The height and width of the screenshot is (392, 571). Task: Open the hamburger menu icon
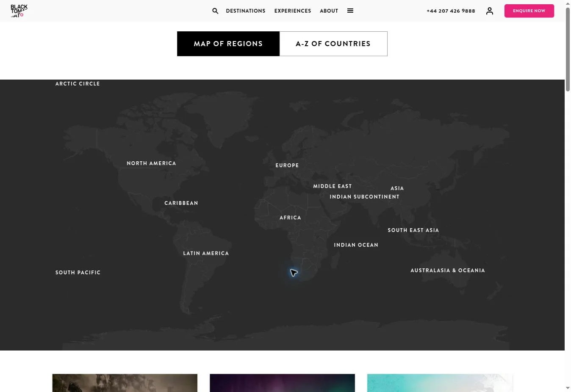tap(350, 11)
